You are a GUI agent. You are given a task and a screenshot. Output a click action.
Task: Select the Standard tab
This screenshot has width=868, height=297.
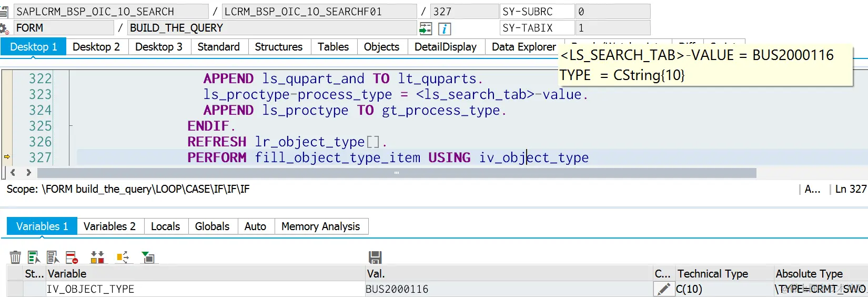pyautogui.click(x=219, y=47)
